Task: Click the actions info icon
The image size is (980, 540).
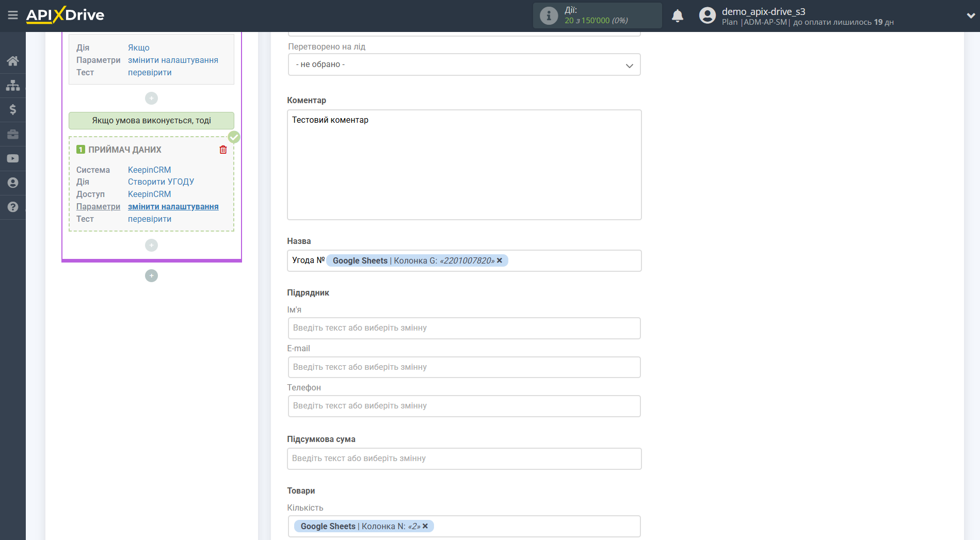Action: 549,15
